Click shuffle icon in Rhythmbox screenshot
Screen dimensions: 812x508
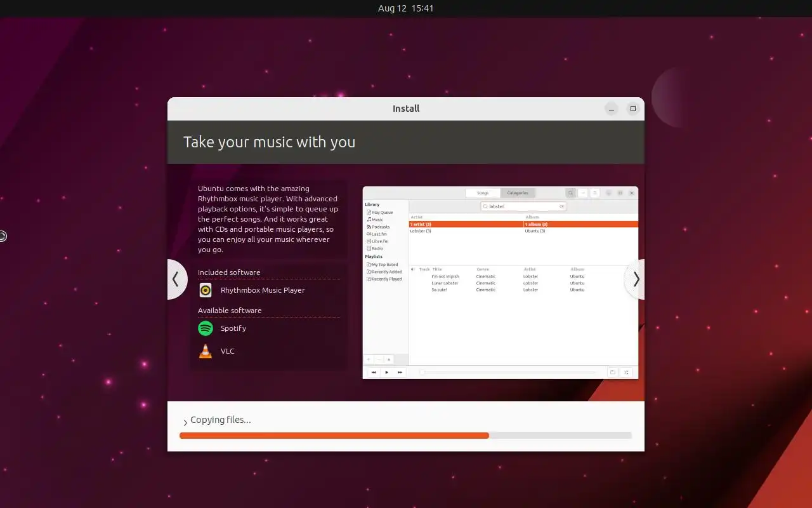click(626, 372)
